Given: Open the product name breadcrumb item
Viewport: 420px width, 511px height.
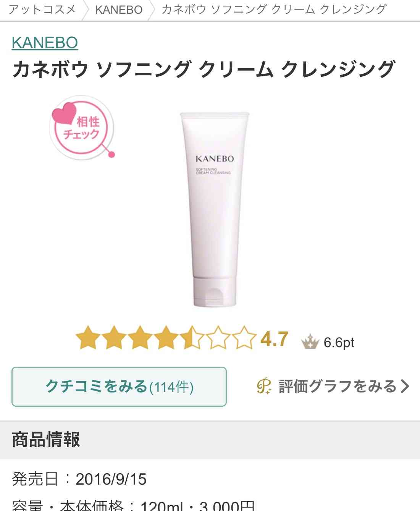Looking at the screenshot, I should click(x=274, y=9).
